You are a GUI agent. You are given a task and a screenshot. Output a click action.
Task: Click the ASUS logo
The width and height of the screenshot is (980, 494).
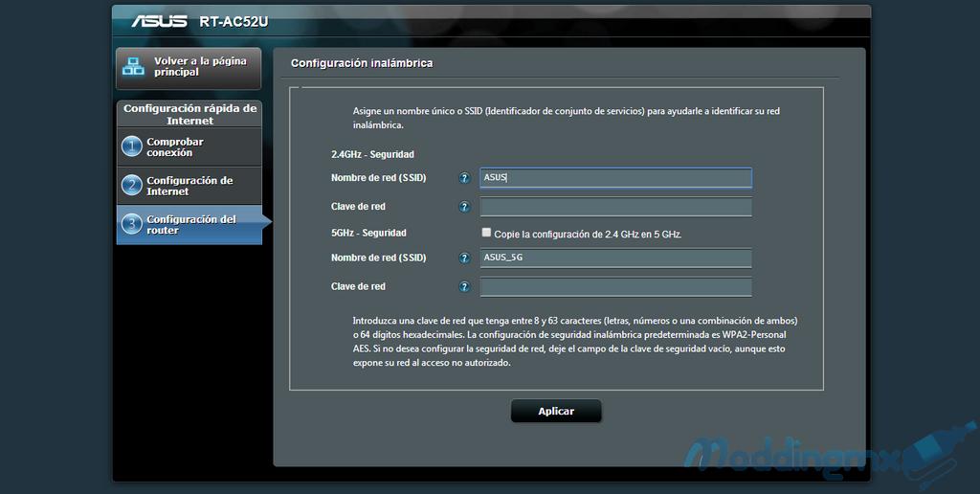point(159,21)
